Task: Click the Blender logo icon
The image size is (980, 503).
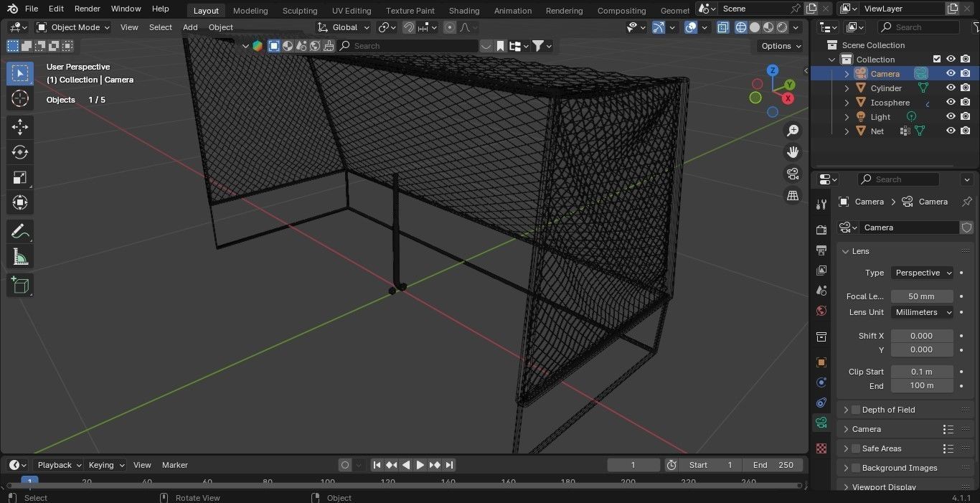Action: (12, 9)
